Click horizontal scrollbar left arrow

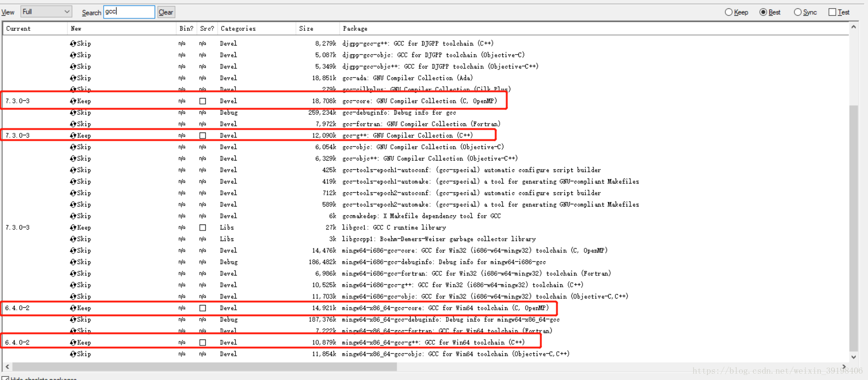pos(7,367)
